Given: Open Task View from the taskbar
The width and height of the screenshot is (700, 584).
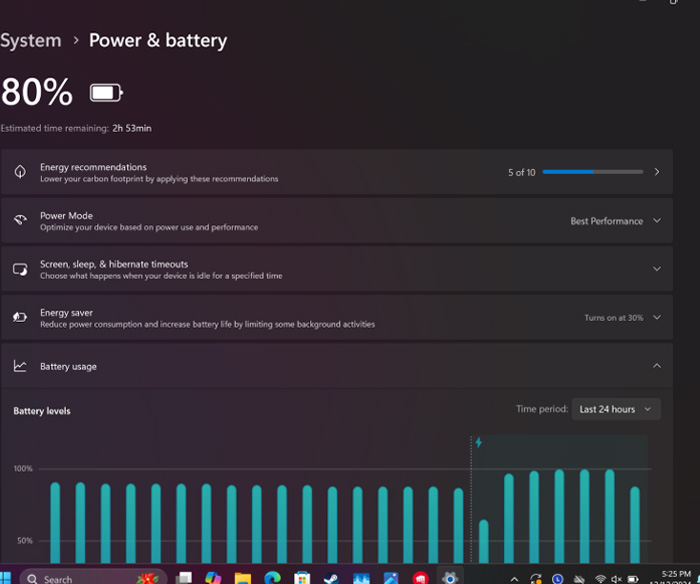Looking at the screenshot, I should tap(183, 578).
